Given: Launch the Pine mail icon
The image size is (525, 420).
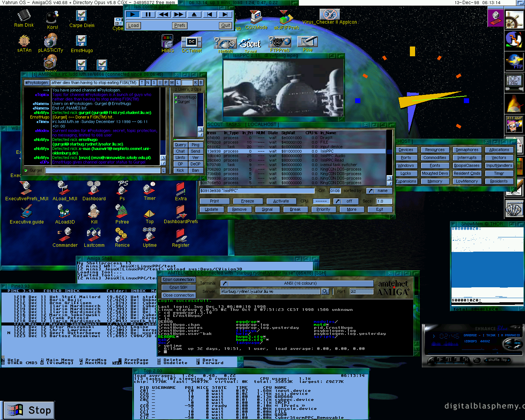Looking at the screenshot, I should pyautogui.click(x=307, y=44).
